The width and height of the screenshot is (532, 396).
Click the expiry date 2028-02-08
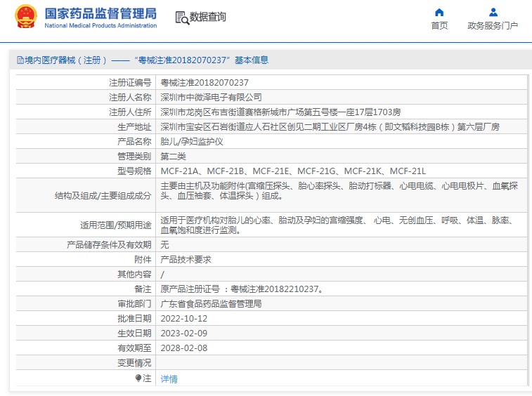(x=183, y=348)
